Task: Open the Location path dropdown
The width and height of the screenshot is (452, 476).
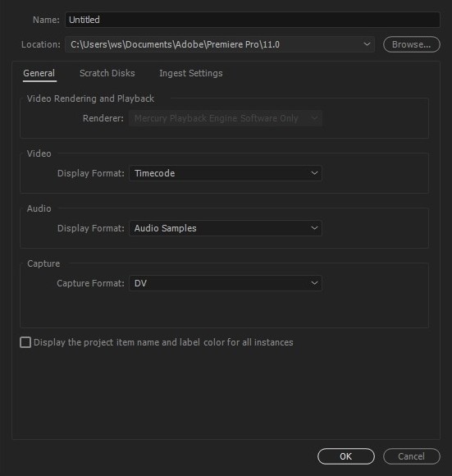Action: point(220,44)
